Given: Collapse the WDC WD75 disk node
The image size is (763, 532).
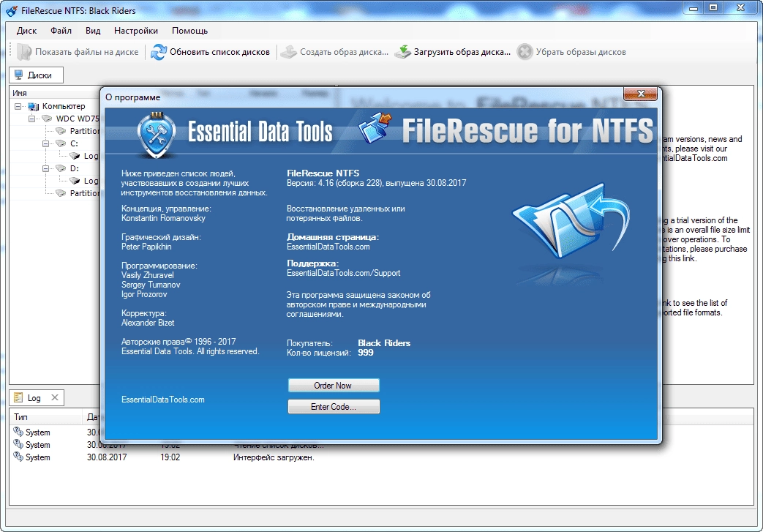Looking at the screenshot, I should click(x=31, y=119).
